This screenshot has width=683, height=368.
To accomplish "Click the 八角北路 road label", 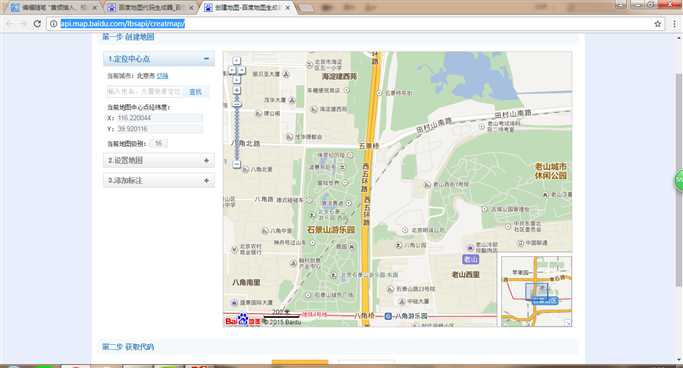I will pyautogui.click(x=245, y=143).
